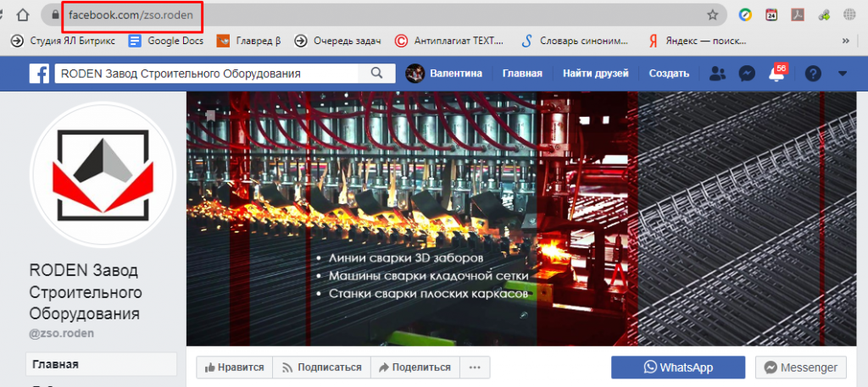
Task: Open Найти друзей in the top bar
Action: [x=596, y=74]
